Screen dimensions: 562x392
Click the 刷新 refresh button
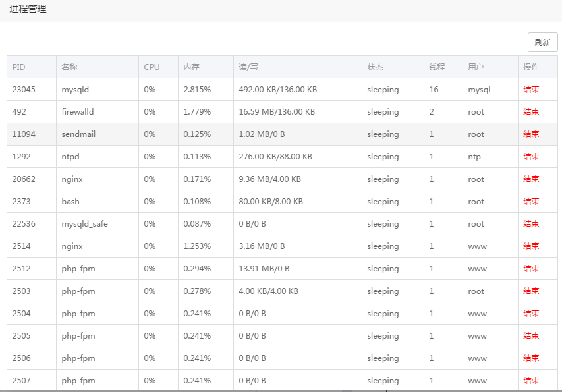click(x=542, y=43)
